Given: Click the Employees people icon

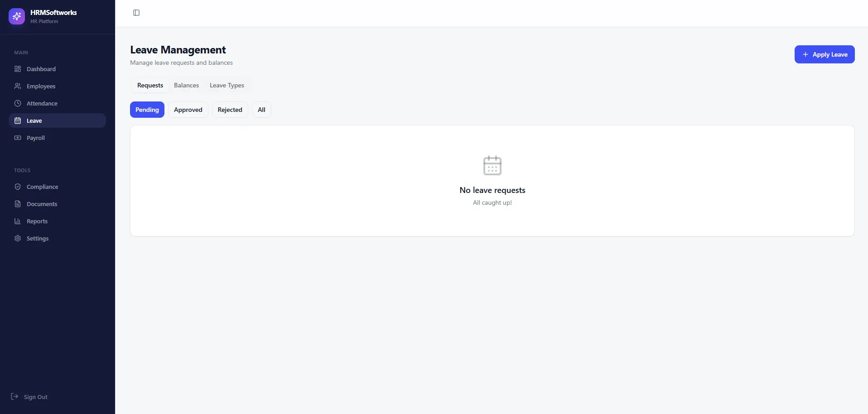Looking at the screenshot, I should click(x=18, y=86).
